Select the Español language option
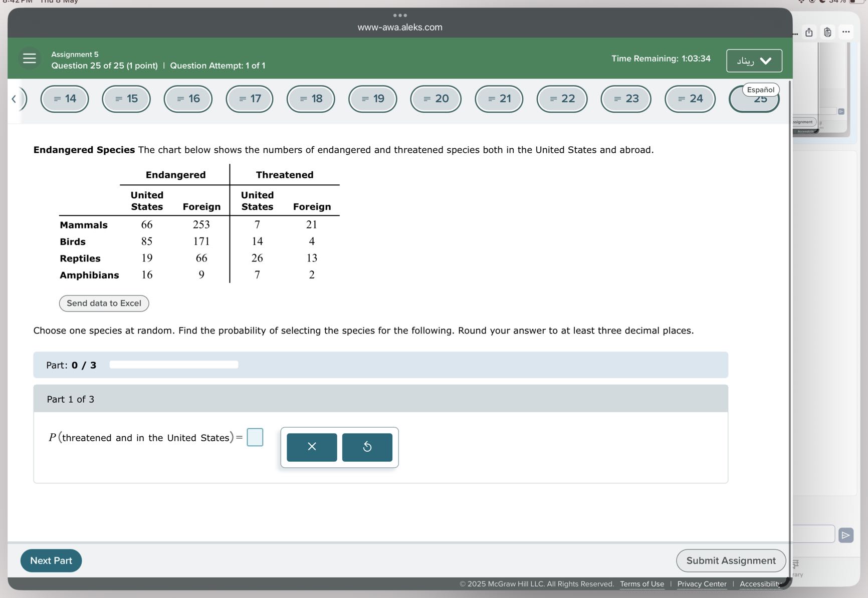Image resolution: width=868 pixels, height=598 pixels. pyautogui.click(x=761, y=90)
